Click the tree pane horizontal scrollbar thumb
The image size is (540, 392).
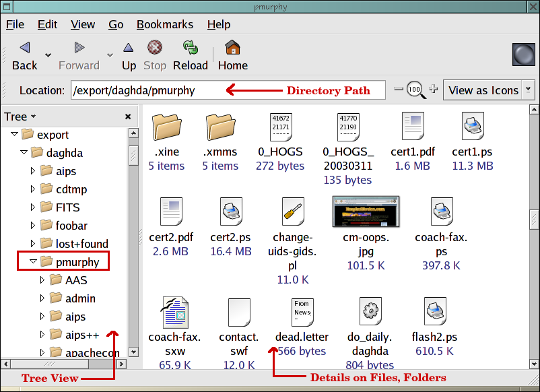[x=50, y=364]
